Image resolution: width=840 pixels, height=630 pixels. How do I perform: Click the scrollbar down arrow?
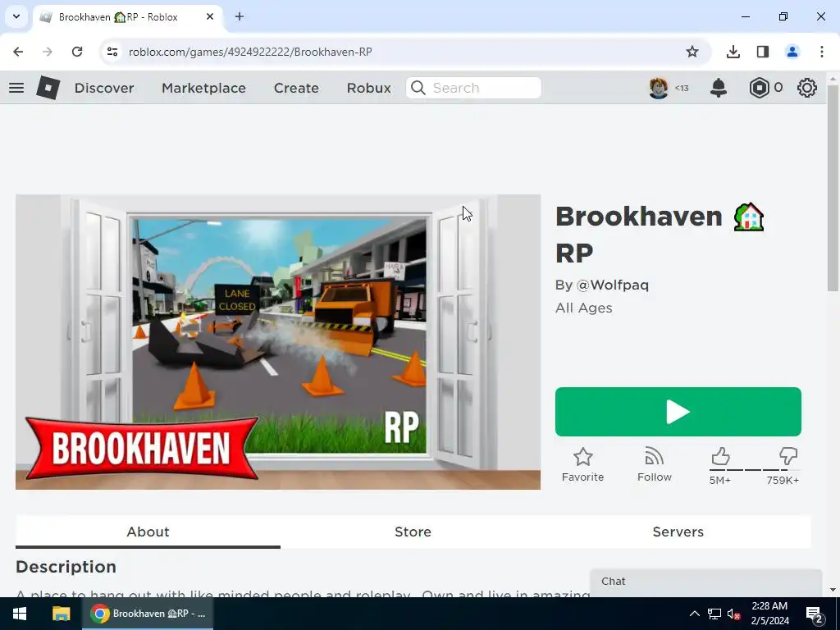833,590
